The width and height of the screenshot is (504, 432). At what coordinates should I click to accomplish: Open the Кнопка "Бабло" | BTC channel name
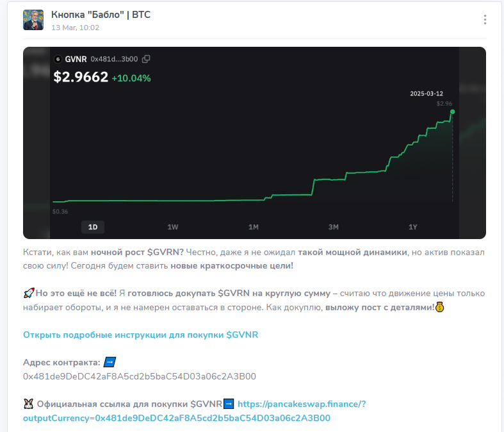click(x=101, y=15)
